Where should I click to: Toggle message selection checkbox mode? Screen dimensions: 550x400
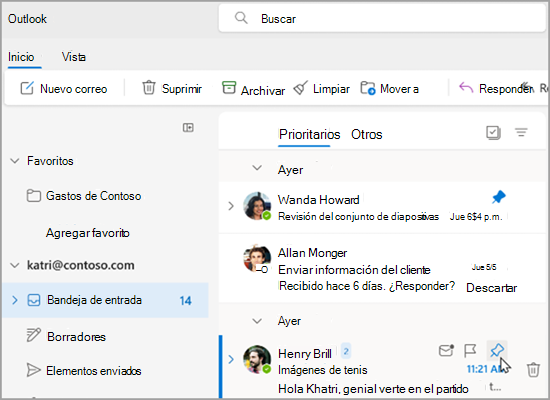tap(493, 133)
